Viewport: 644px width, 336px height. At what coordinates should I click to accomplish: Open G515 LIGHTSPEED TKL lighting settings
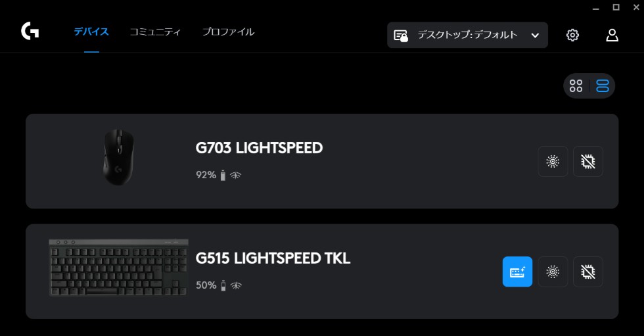pos(553,272)
